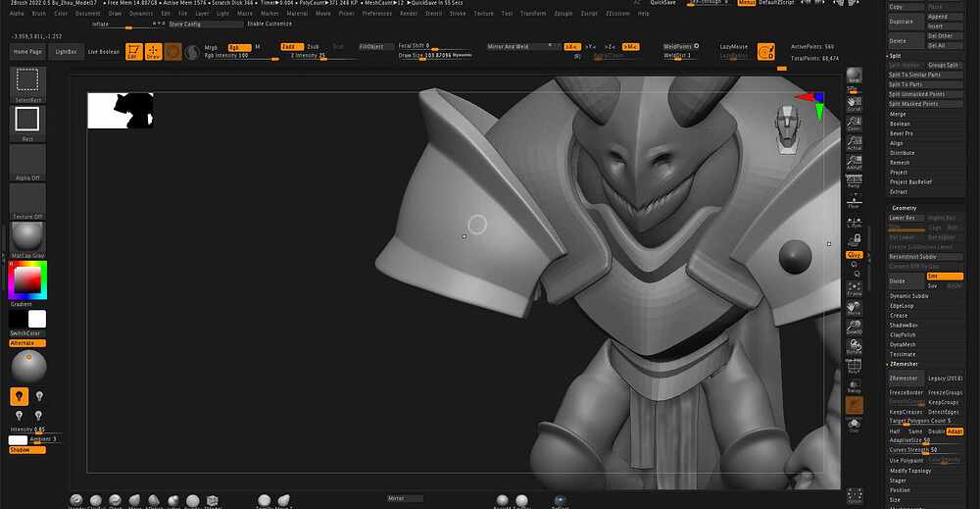Screen dimensions: 980x509
Task: Click the Zoom3D icon
Action: (x=854, y=328)
